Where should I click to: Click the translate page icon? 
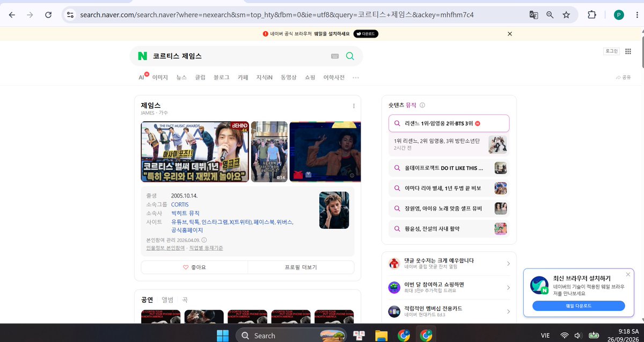(533, 15)
